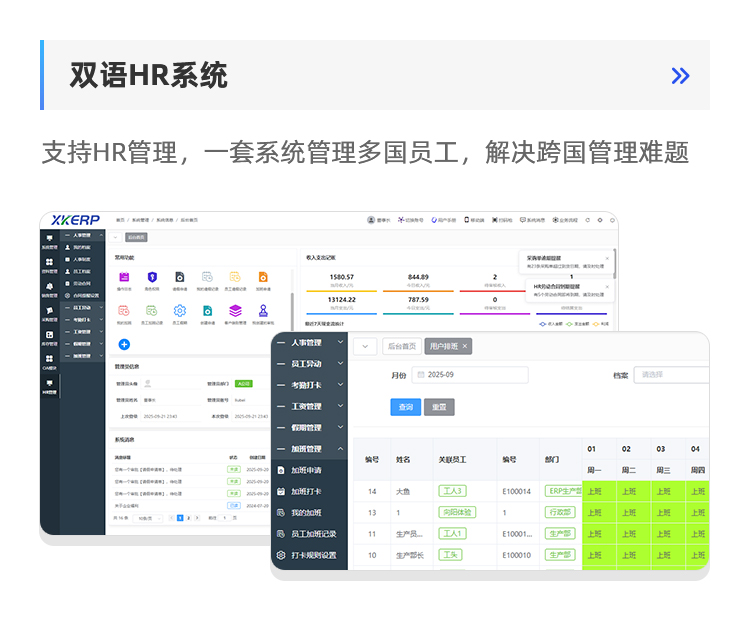Open the tab list dropdown arrow

point(365,346)
